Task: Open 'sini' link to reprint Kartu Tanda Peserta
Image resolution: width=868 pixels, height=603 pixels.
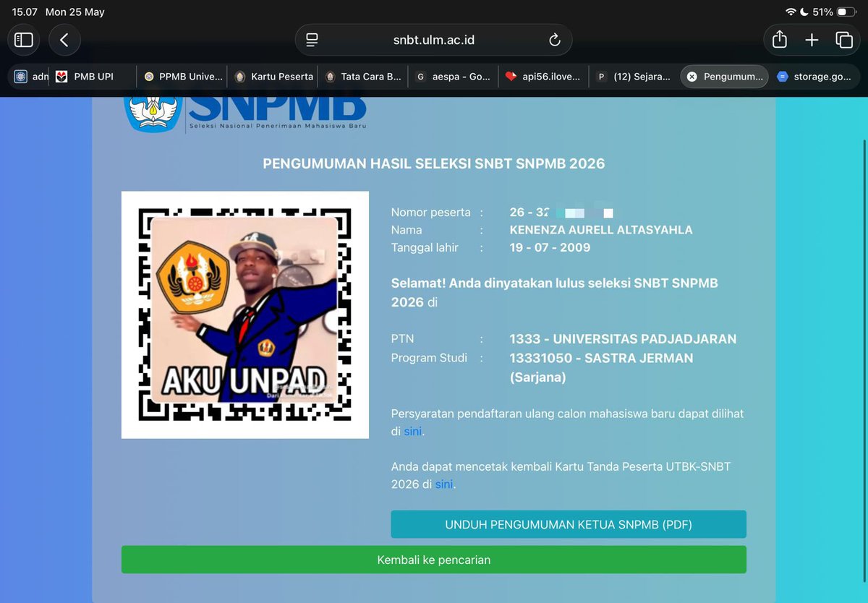Action: pyautogui.click(x=443, y=484)
